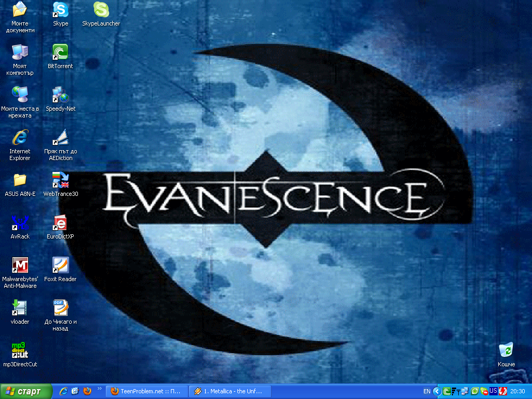The image size is (532, 399).
Task: Open the Моите документи folder icon
Action: click(20, 17)
